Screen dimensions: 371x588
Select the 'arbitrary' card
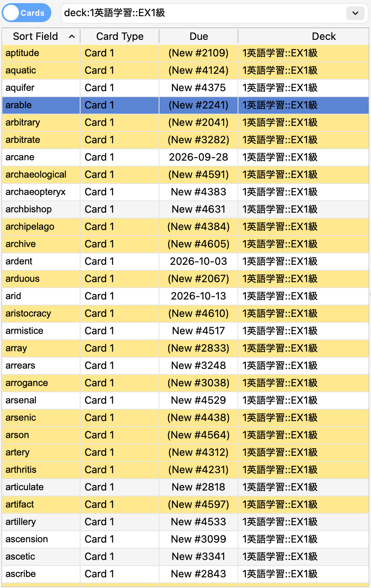(x=185, y=122)
